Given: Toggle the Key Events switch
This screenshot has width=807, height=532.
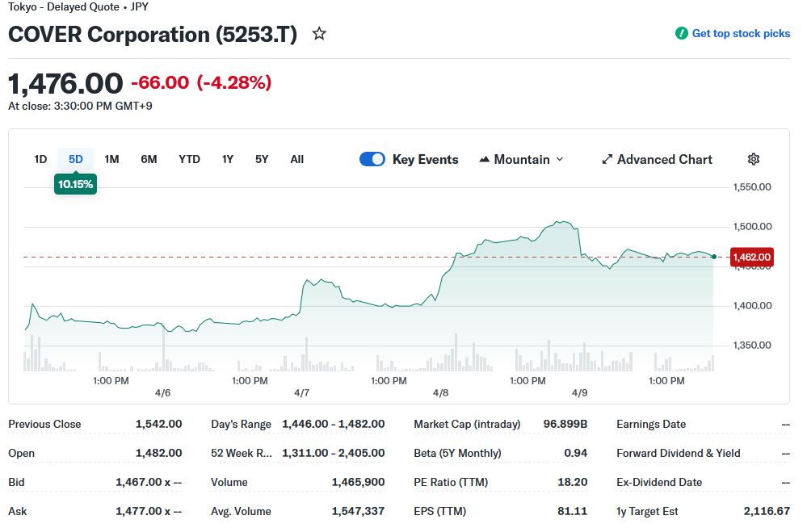Looking at the screenshot, I should [x=372, y=160].
